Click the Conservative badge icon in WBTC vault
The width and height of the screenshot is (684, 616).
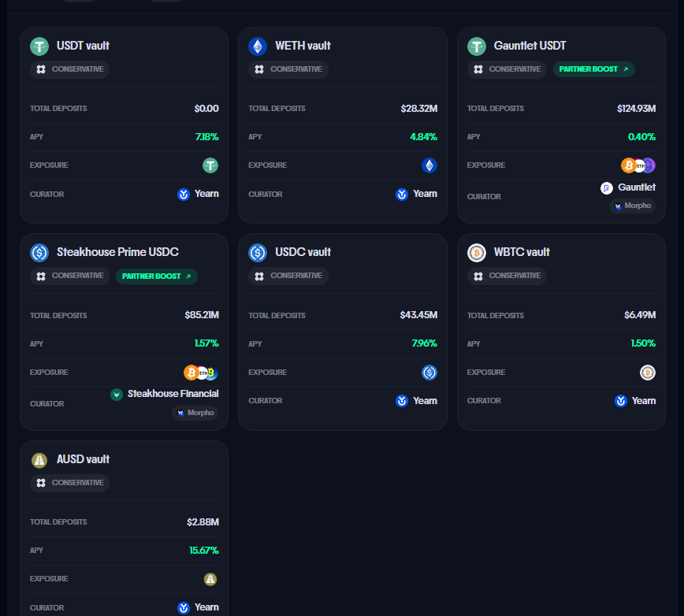click(478, 276)
